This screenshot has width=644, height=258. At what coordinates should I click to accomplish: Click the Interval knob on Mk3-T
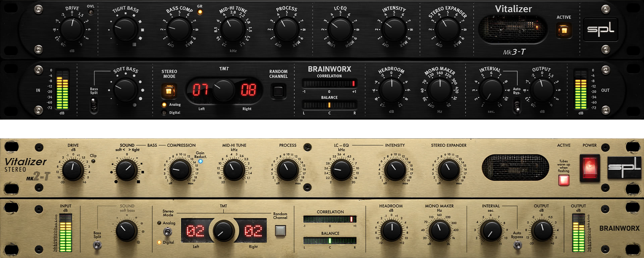pos(491,90)
